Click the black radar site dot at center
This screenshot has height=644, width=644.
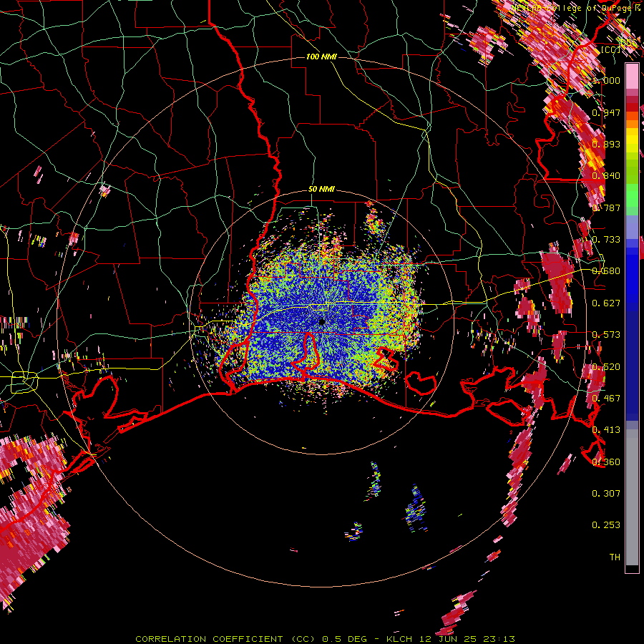[322, 321]
